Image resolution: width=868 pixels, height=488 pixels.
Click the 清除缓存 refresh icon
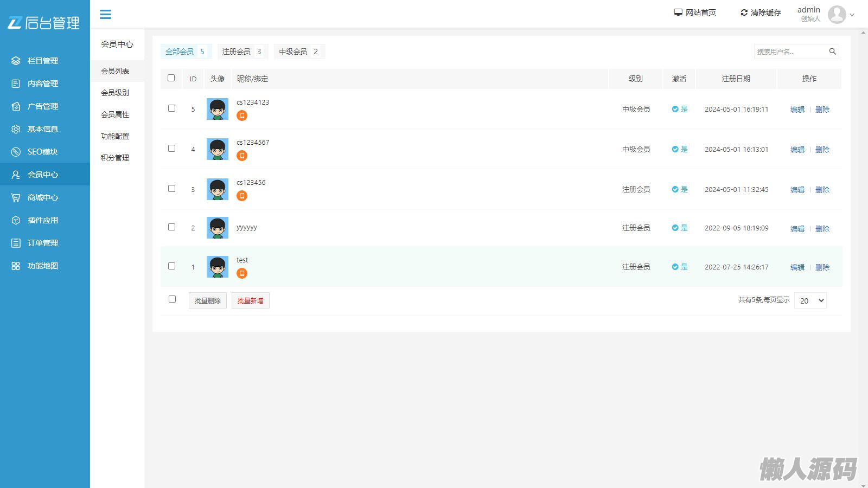pyautogui.click(x=744, y=12)
